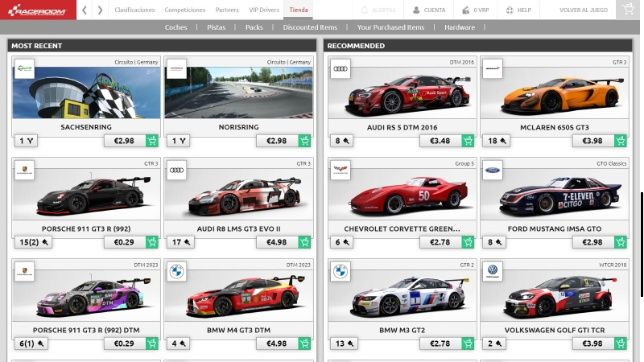Click the page vertical scrollbar
The height and width of the screenshot is (362, 644).
click(642, 245)
